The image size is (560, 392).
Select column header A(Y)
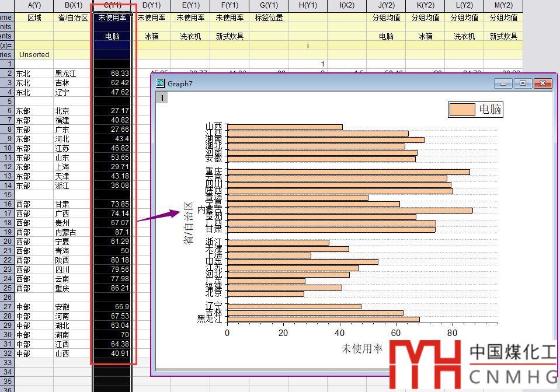(34, 6)
